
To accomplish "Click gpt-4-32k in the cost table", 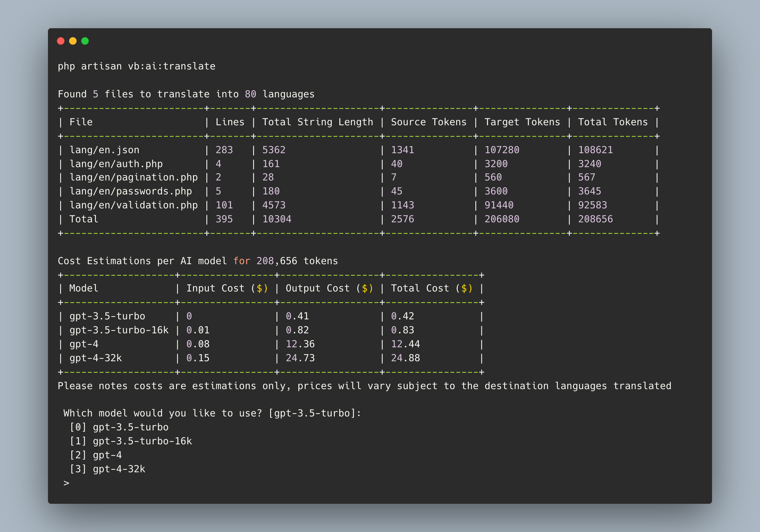I will pyautogui.click(x=95, y=358).
